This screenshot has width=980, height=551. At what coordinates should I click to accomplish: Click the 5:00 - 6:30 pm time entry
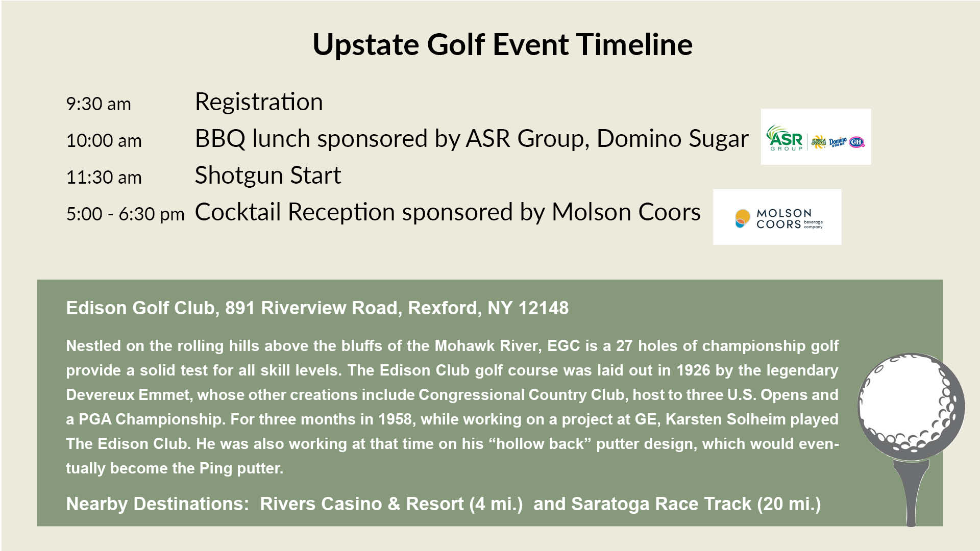126,214
